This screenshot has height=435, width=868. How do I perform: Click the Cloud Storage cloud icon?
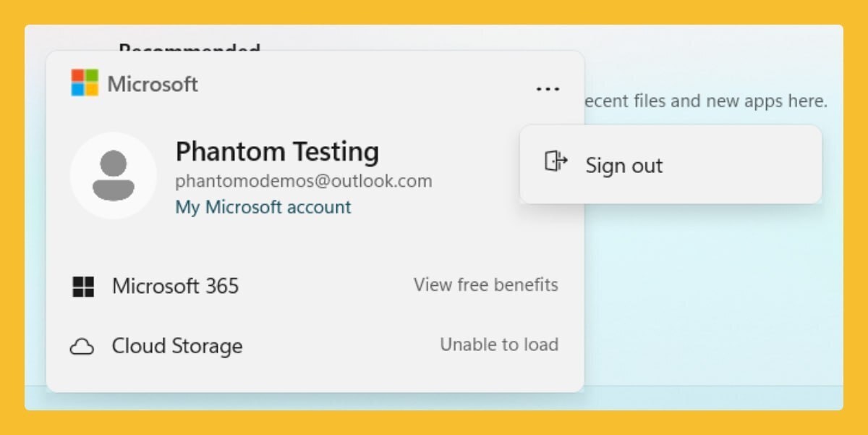coord(82,347)
